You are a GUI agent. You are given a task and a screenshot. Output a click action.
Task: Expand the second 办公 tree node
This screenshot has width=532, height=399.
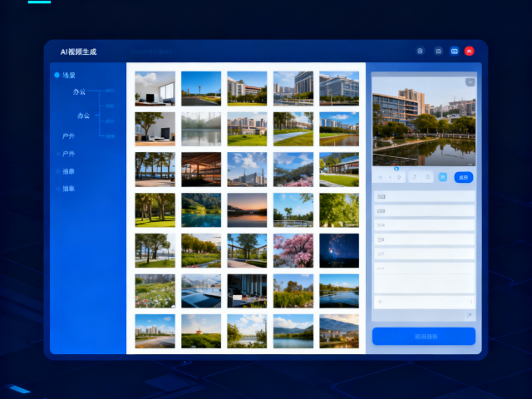pyautogui.click(x=83, y=116)
